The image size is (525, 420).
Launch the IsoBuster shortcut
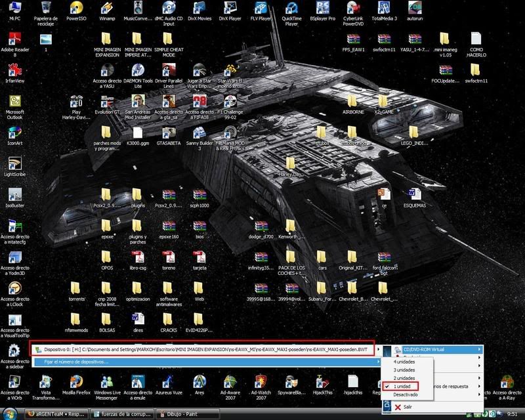click(x=14, y=198)
